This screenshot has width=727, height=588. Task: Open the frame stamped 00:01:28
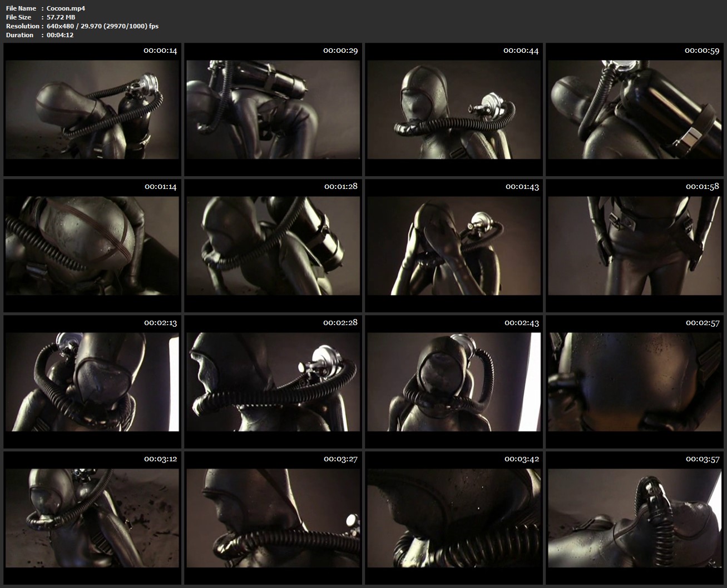[273, 246]
